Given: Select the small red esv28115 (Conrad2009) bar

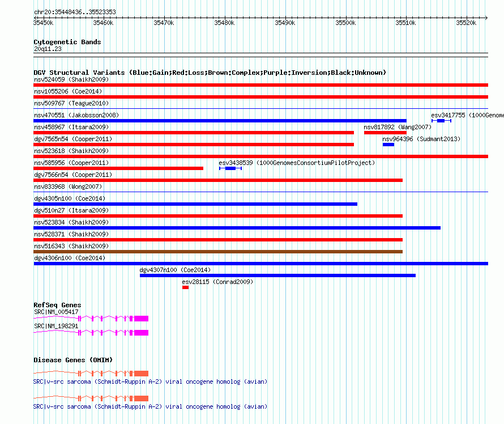Looking at the screenshot, I should 186,287.
